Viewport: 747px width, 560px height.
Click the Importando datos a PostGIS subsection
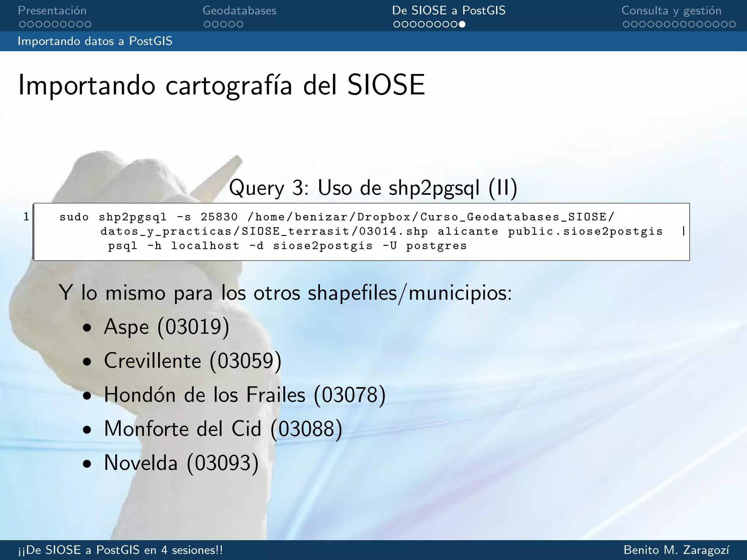click(95, 41)
